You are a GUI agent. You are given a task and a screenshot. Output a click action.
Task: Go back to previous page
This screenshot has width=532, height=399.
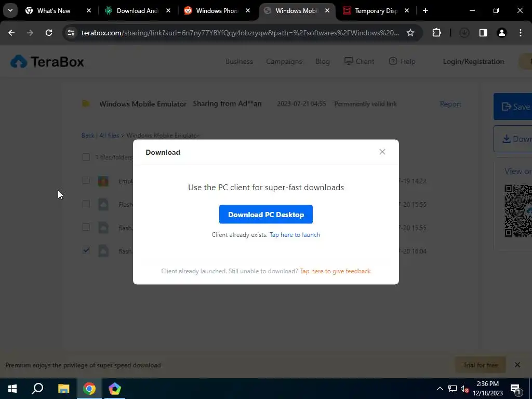(x=11, y=33)
